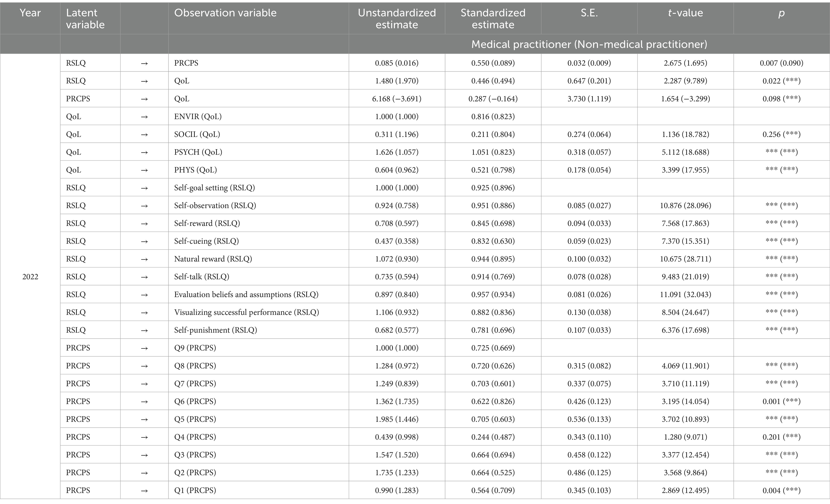Viewport: 830px width, 504px height.
Task: Click the p value '0.256 (***)'
Action: (x=781, y=134)
